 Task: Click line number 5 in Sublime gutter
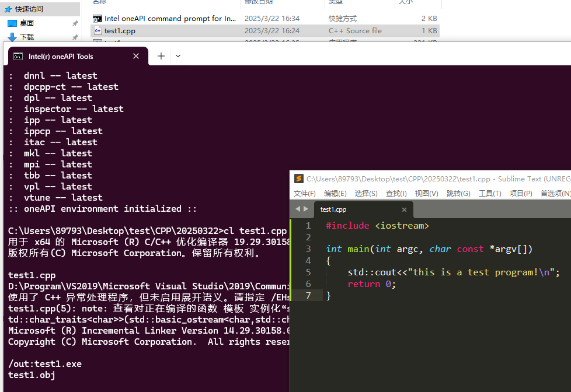[x=308, y=272]
